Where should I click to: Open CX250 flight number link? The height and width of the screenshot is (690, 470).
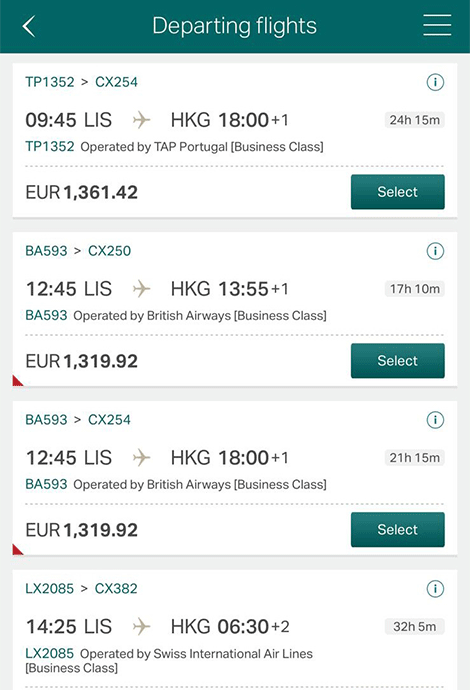[109, 251]
